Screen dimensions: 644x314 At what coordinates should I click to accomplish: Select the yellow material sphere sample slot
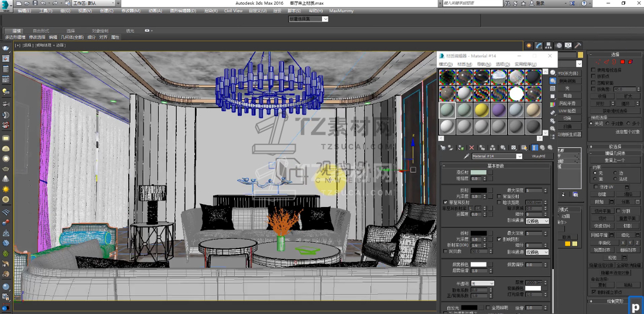click(x=482, y=110)
